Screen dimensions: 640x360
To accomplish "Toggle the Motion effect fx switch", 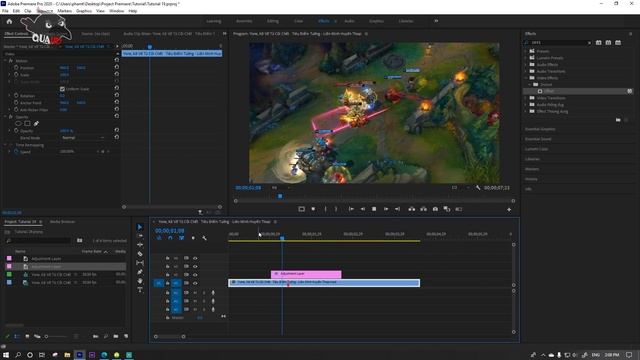I will point(11,60).
